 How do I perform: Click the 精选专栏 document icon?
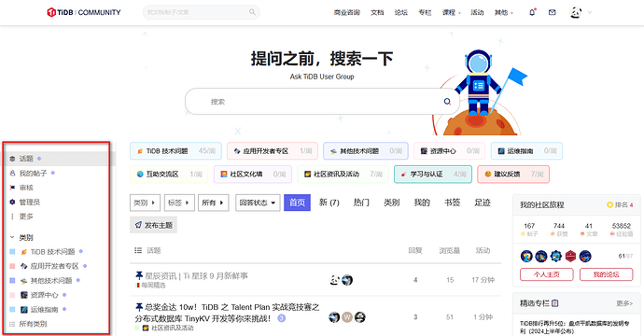(555, 303)
